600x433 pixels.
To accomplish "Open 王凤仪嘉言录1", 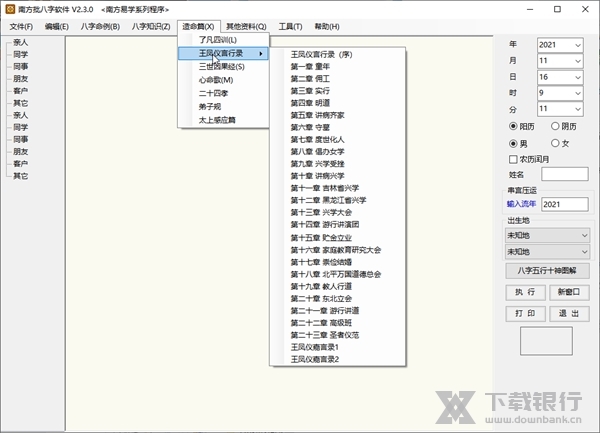I will click(338, 347).
